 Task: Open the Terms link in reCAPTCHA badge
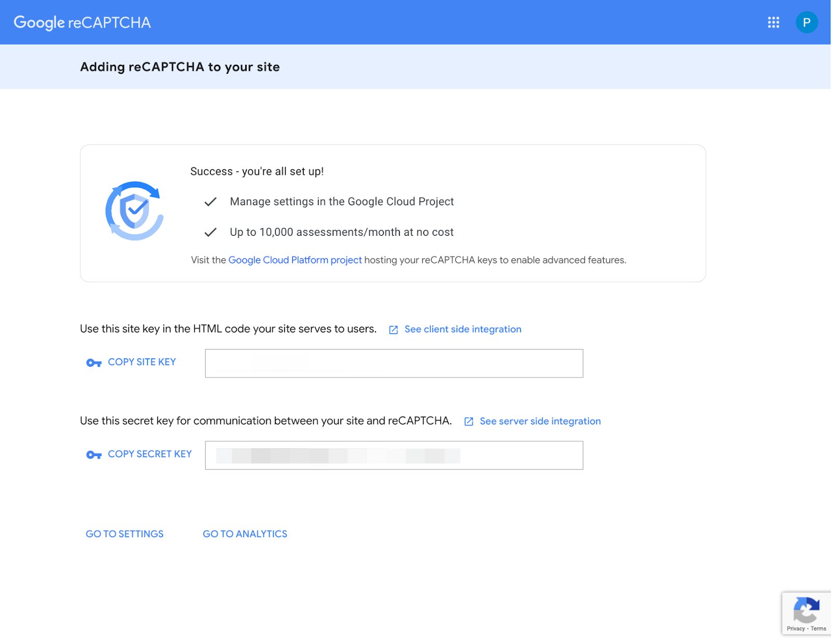point(819,628)
